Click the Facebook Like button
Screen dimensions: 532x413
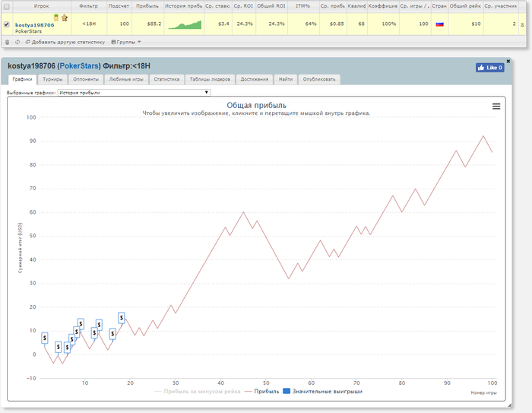[489, 68]
